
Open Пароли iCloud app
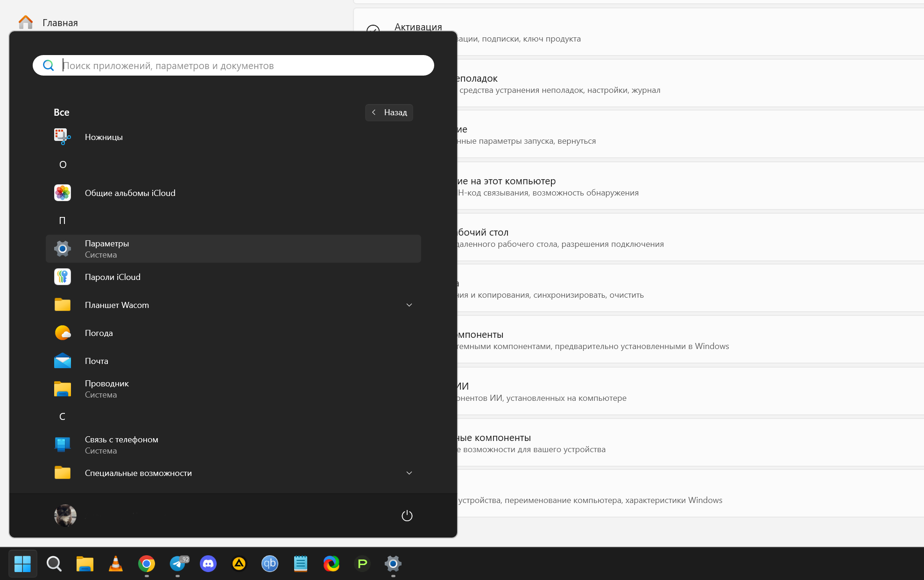[x=113, y=277]
